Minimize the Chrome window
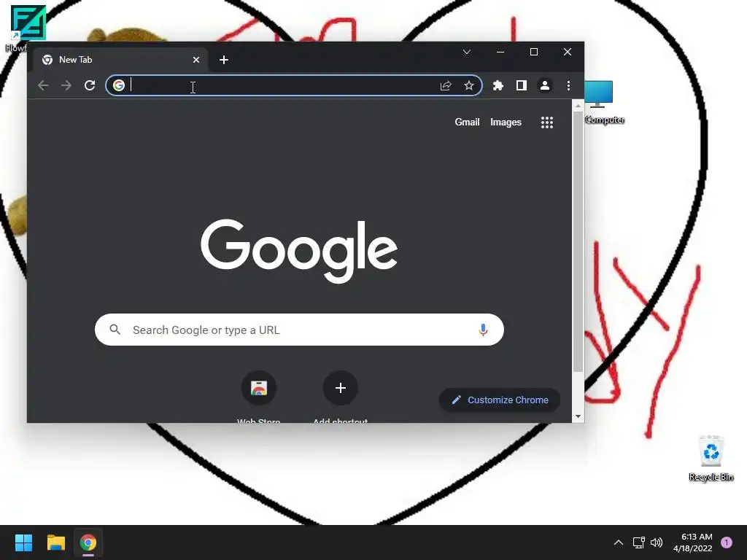The width and height of the screenshot is (747, 560). pyautogui.click(x=500, y=52)
